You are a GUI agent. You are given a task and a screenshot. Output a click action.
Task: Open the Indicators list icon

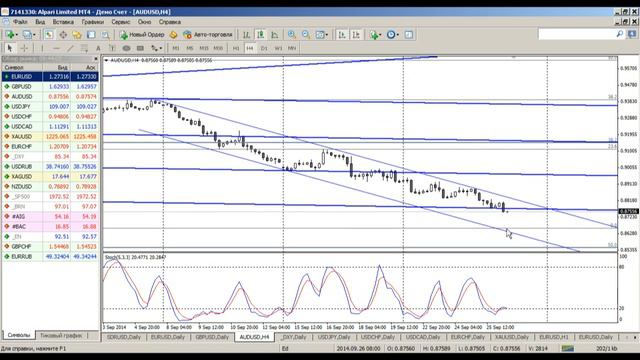373,35
